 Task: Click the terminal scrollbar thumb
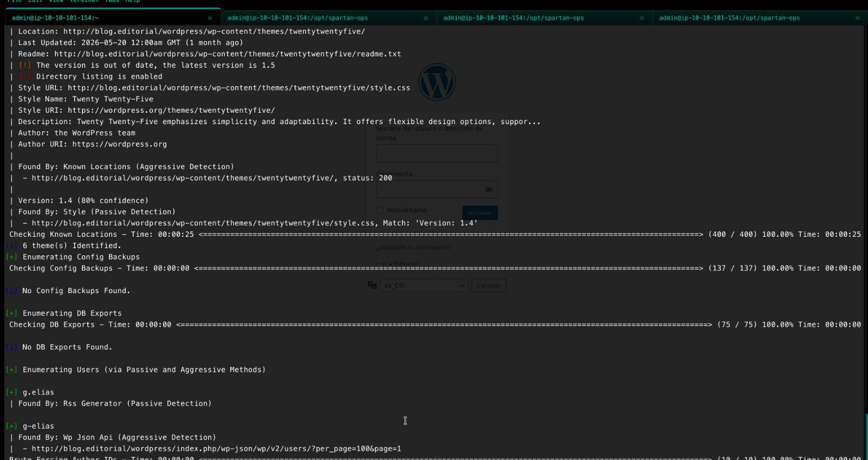pos(866,437)
